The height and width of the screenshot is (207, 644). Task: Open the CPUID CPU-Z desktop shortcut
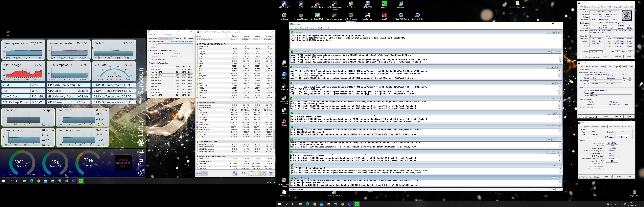(284, 4)
